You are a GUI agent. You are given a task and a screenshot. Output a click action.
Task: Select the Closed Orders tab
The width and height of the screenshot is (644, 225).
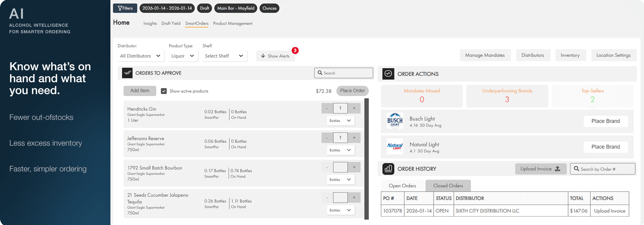tap(448, 186)
